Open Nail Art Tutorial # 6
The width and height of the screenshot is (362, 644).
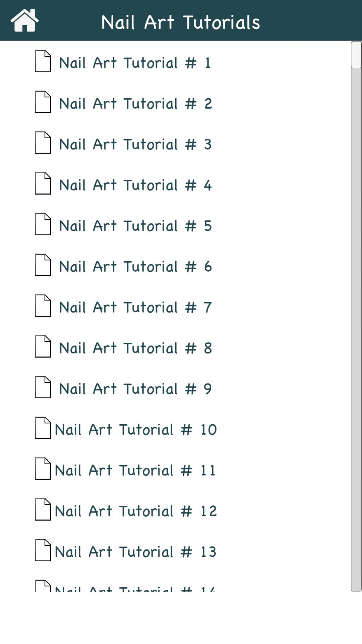(135, 267)
